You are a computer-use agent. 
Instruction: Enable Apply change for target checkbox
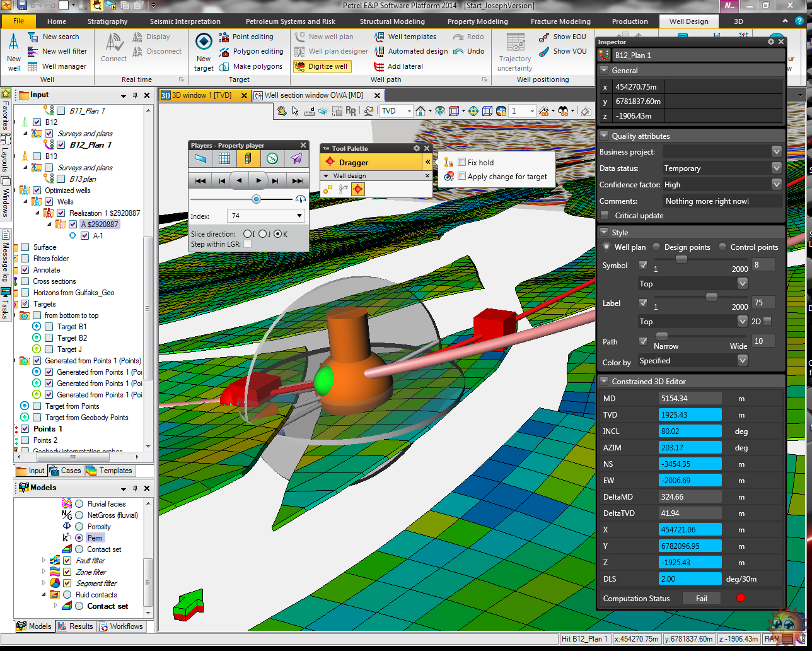462,177
